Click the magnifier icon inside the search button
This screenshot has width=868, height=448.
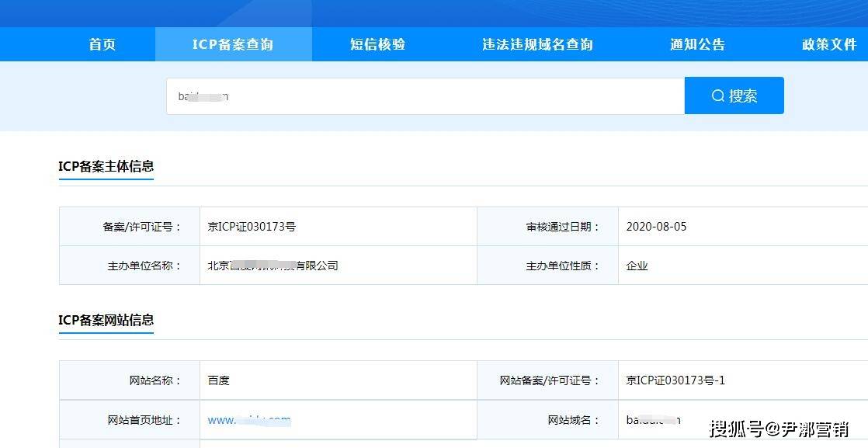717,95
